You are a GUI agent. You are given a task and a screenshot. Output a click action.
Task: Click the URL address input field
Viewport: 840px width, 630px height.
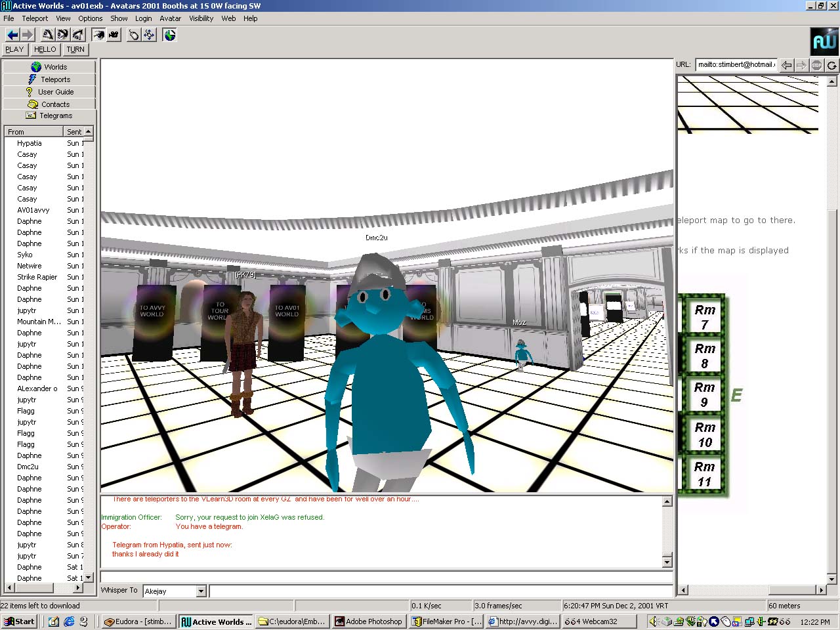[736, 65]
